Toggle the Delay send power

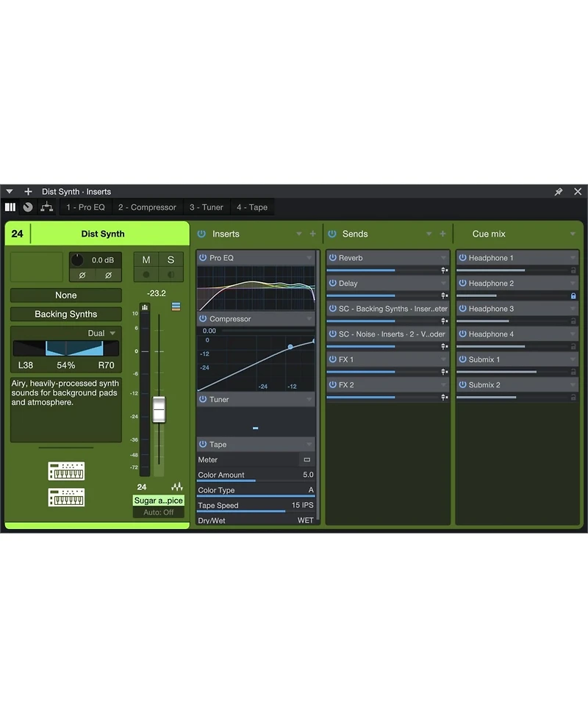click(333, 283)
